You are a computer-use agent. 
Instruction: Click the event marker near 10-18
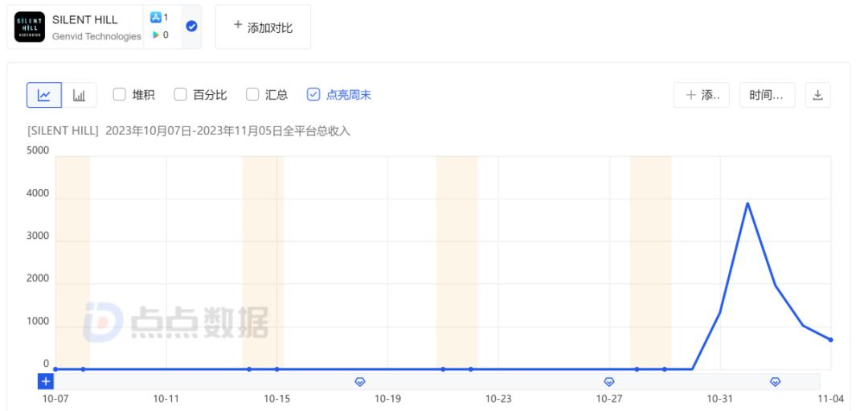point(360,381)
